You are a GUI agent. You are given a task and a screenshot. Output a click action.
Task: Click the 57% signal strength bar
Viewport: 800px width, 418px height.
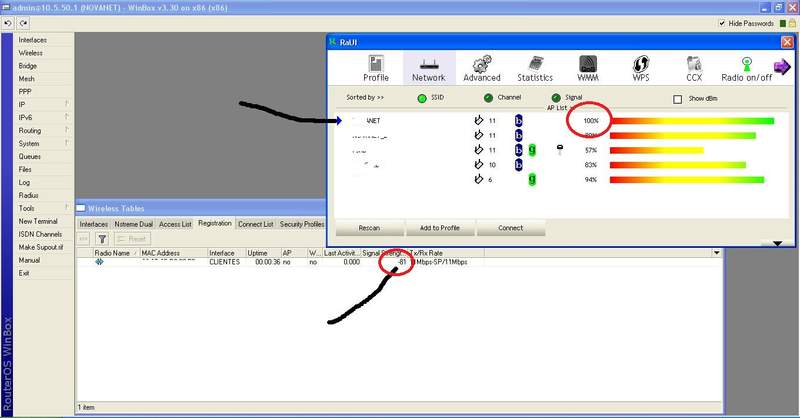click(657, 150)
